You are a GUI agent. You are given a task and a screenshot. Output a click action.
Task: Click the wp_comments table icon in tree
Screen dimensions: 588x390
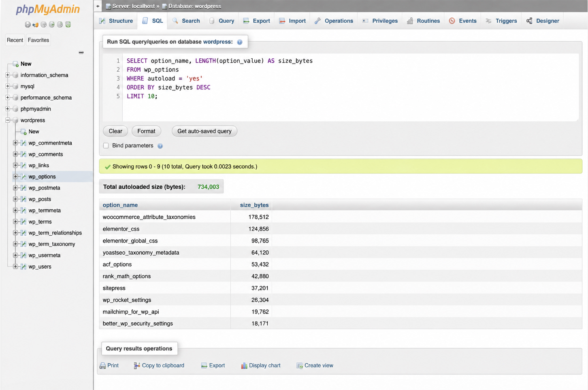point(23,154)
